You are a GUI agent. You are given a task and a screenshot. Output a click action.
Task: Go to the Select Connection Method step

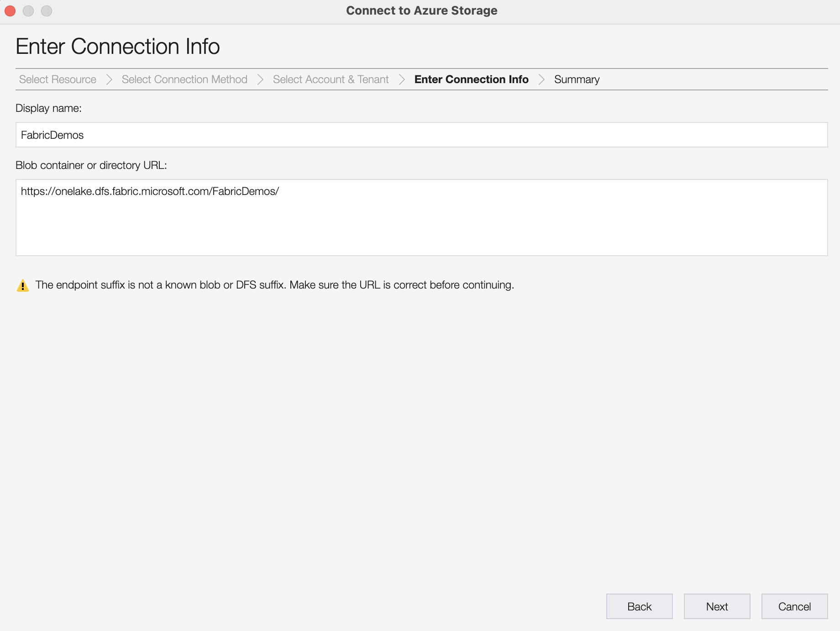(184, 79)
